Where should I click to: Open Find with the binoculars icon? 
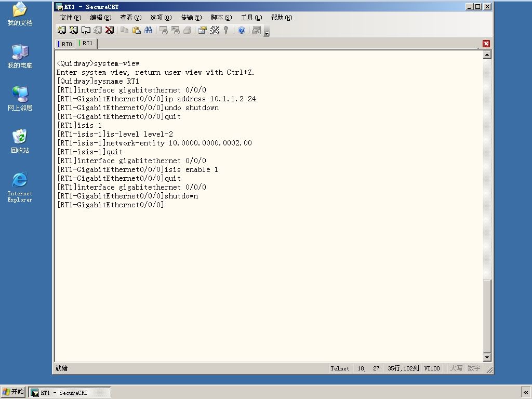(148, 30)
